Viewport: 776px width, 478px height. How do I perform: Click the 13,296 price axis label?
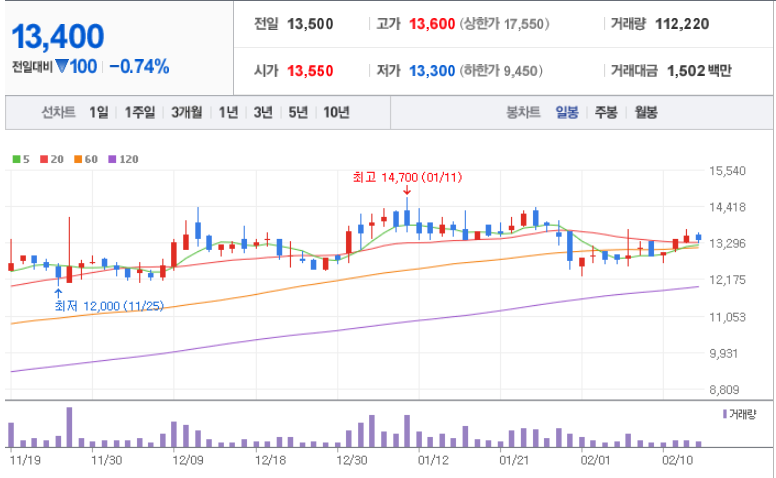(x=727, y=243)
